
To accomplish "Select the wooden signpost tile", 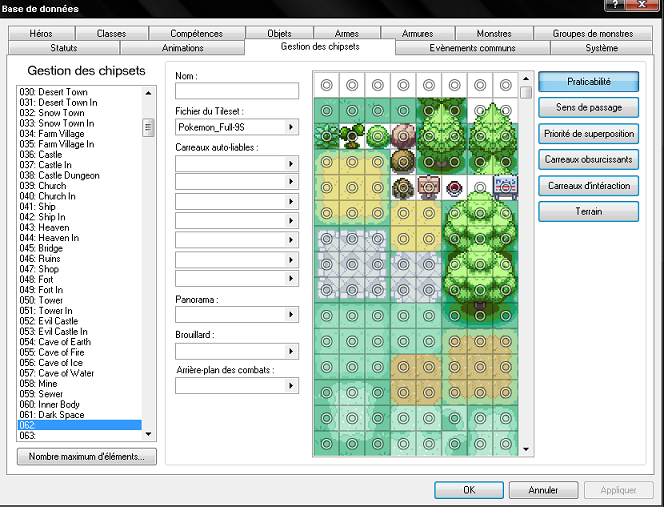I will pyautogui.click(x=429, y=186).
